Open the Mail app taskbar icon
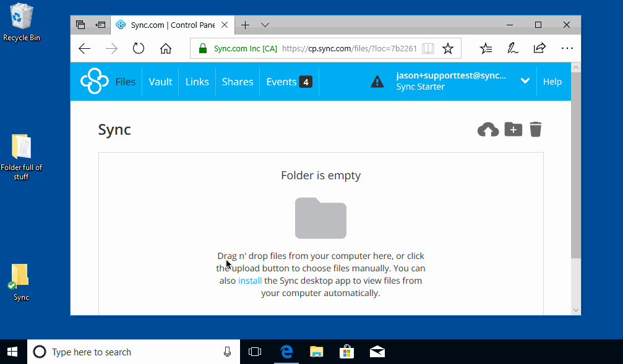 [377, 352]
